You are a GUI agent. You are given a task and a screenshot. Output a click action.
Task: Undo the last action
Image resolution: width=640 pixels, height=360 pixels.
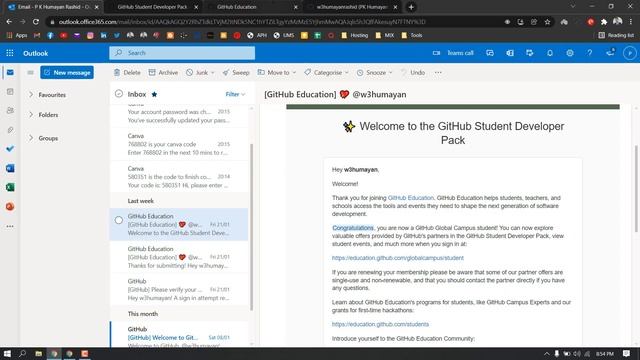click(413, 73)
